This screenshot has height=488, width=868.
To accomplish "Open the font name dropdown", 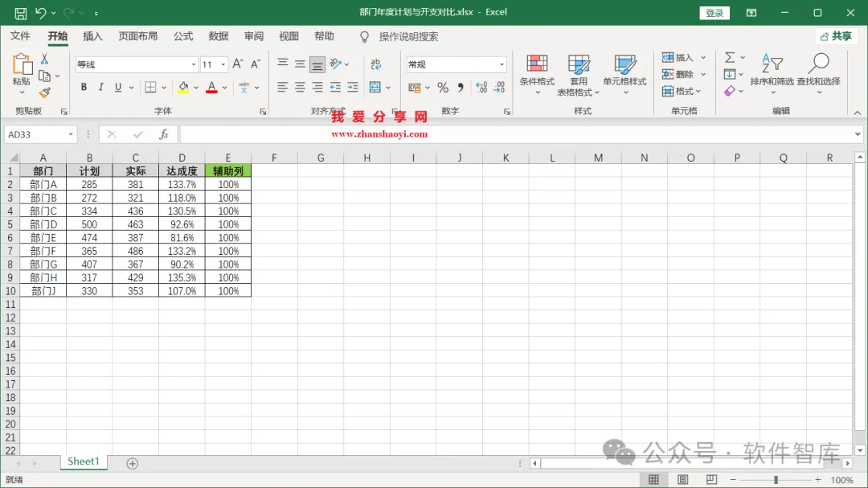I will pyautogui.click(x=194, y=64).
